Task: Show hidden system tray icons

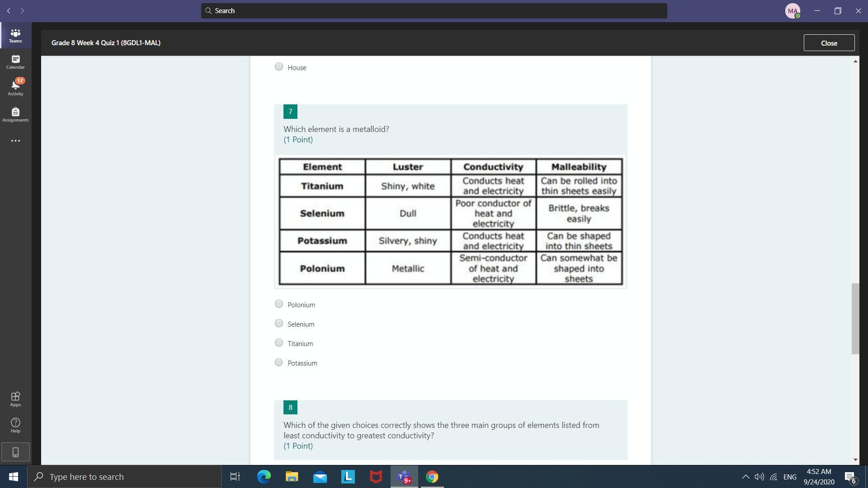Action: pyautogui.click(x=745, y=477)
